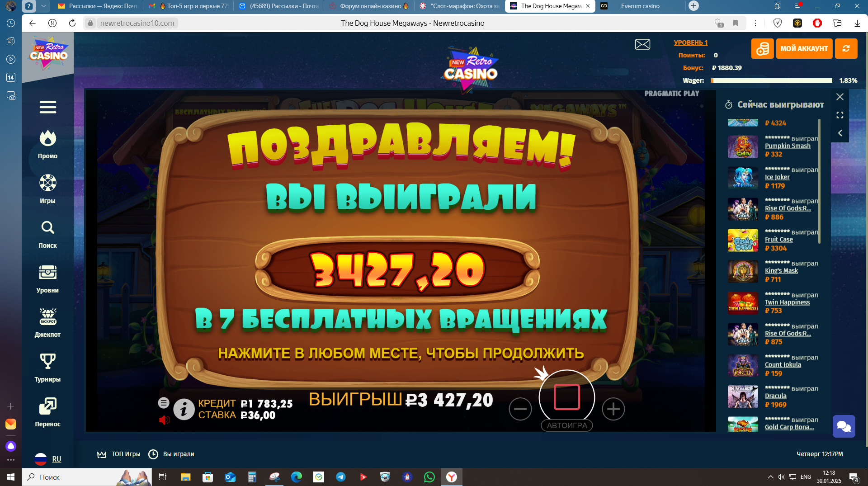Open the Перенос transfer page
The image size is (868, 486).
point(47,412)
